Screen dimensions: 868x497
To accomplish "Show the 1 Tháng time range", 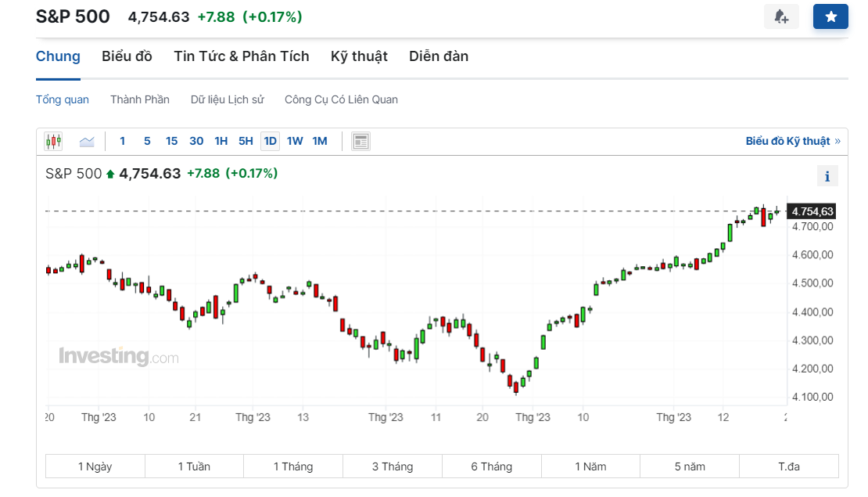I will [x=293, y=466].
